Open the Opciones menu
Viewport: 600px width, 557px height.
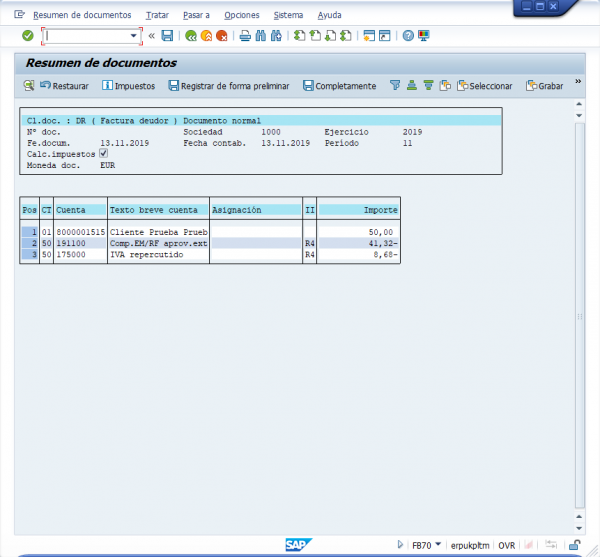[241, 15]
